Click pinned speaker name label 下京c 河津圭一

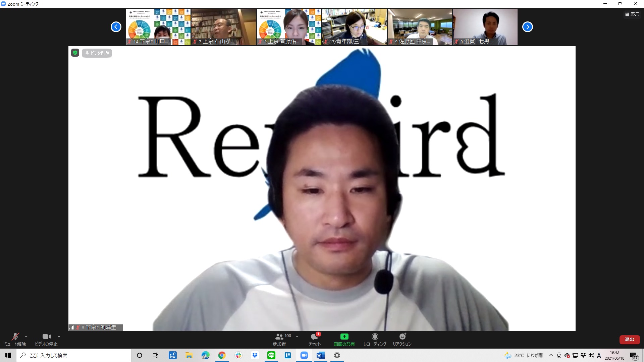tap(96, 327)
